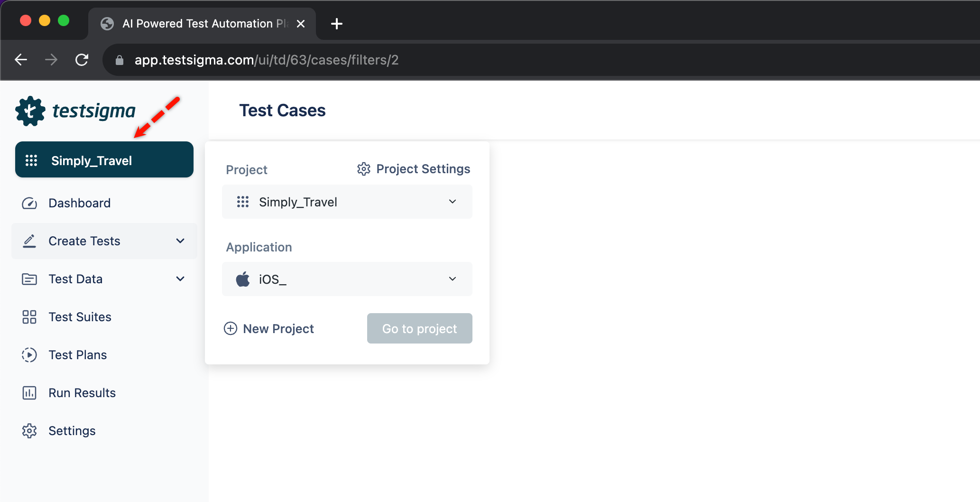Click the New Project plus icon
Screen dimensions: 980x502
[x=231, y=328]
